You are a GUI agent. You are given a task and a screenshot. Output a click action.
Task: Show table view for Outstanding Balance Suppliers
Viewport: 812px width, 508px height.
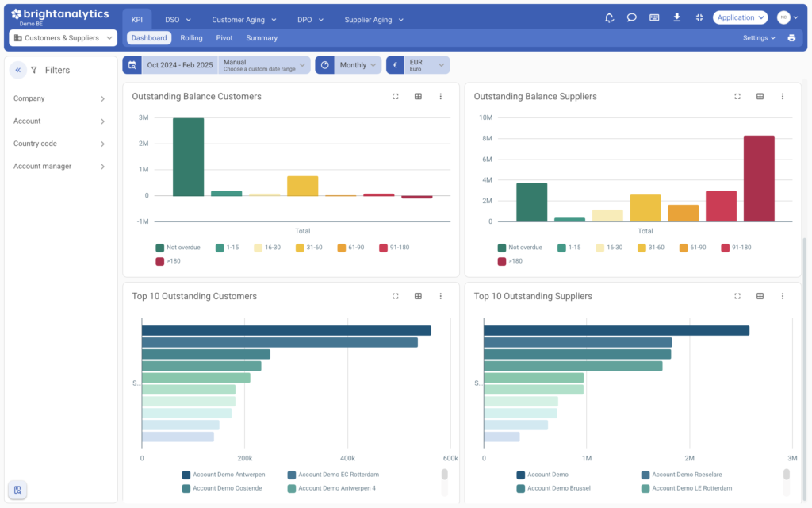coord(760,96)
